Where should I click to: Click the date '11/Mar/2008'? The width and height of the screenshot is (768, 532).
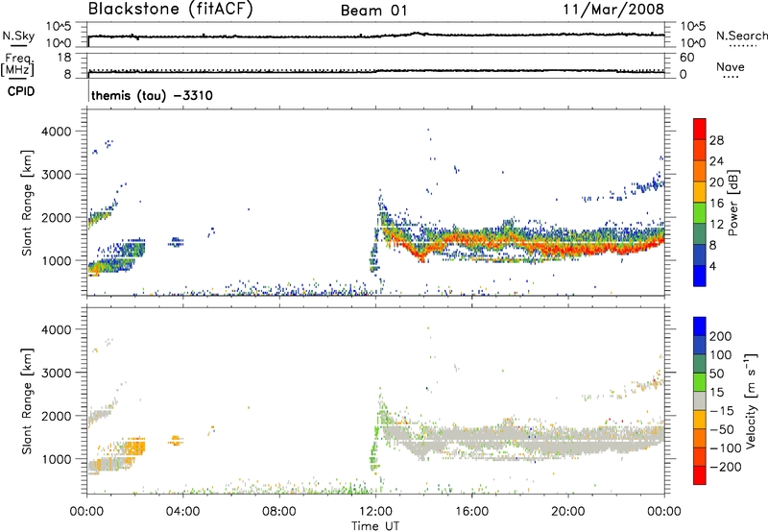coord(613,9)
